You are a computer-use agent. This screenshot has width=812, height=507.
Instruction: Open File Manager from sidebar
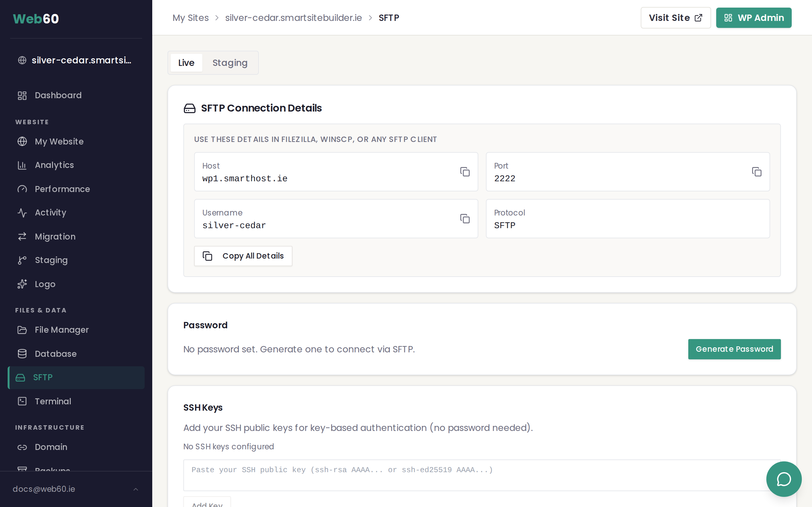62,330
